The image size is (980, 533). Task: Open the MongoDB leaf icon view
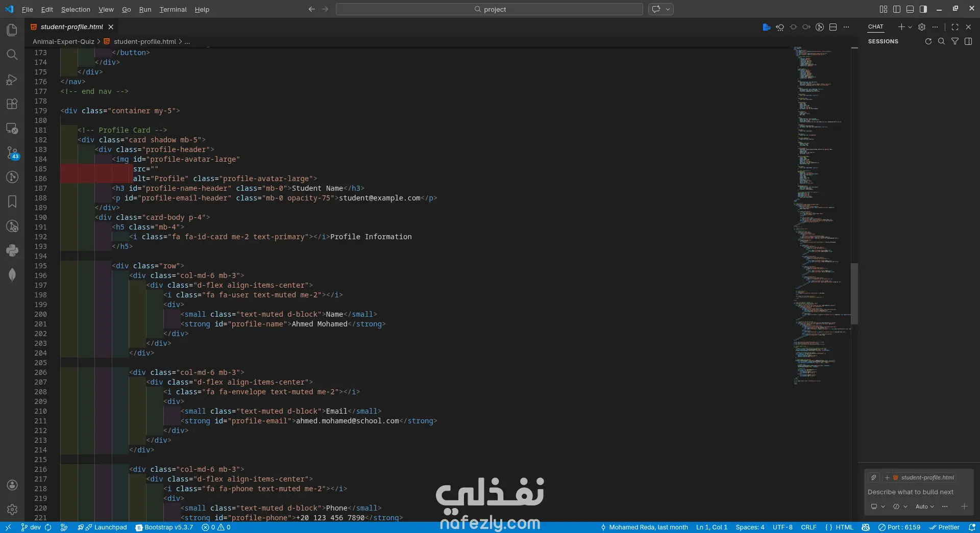[x=12, y=275]
